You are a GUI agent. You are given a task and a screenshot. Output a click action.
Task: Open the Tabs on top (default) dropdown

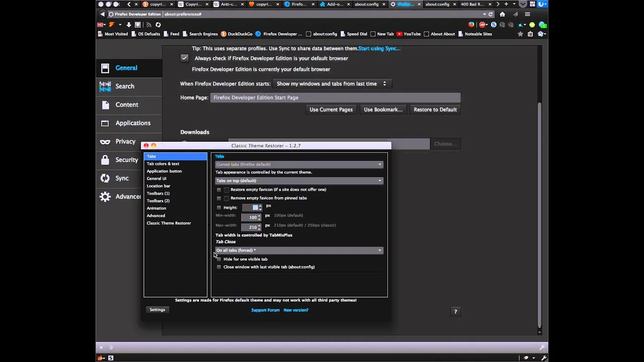click(299, 181)
